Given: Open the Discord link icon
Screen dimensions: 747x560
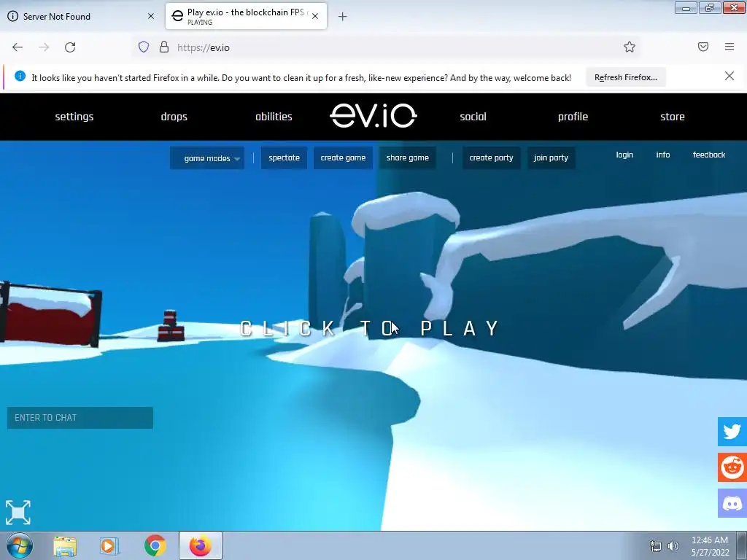Looking at the screenshot, I should coord(732,503).
